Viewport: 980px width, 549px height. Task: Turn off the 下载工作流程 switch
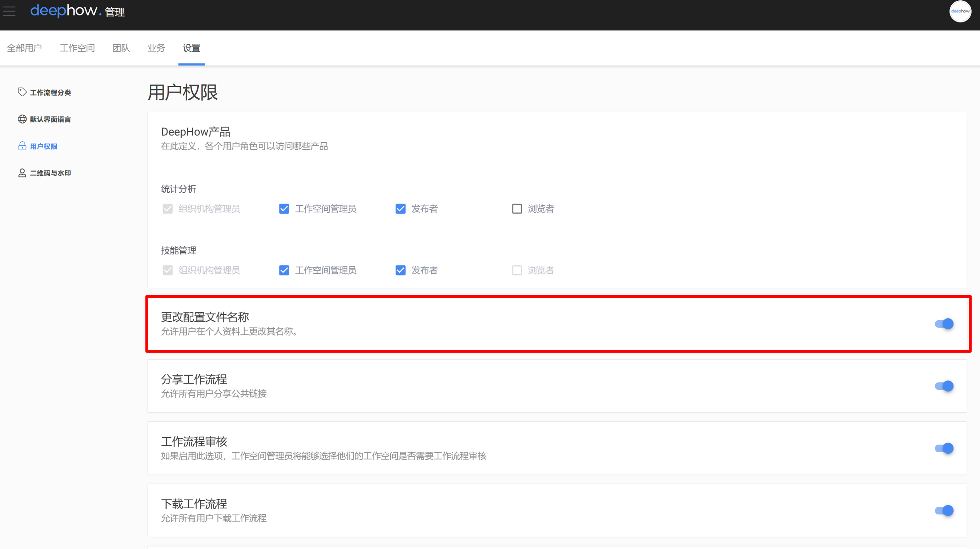pyautogui.click(x=944, y=510)
